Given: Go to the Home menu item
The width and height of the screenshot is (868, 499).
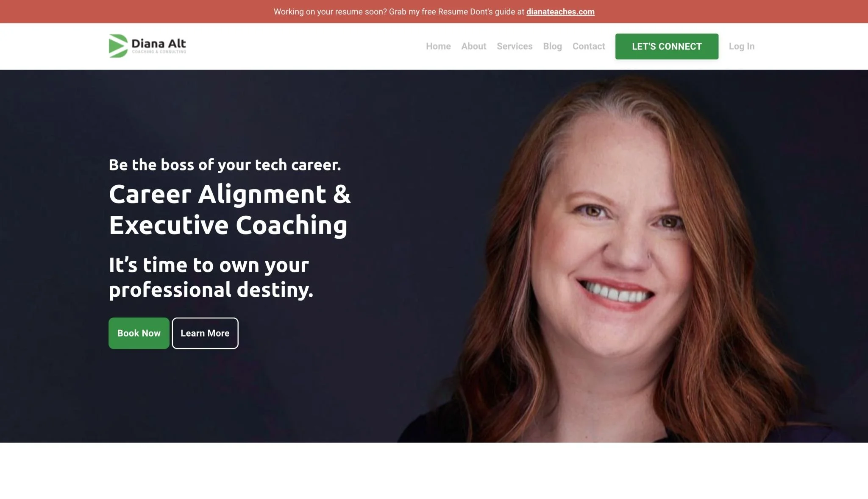Looking at the screenshot, I should pyautogui.click(x=438, y=46).
